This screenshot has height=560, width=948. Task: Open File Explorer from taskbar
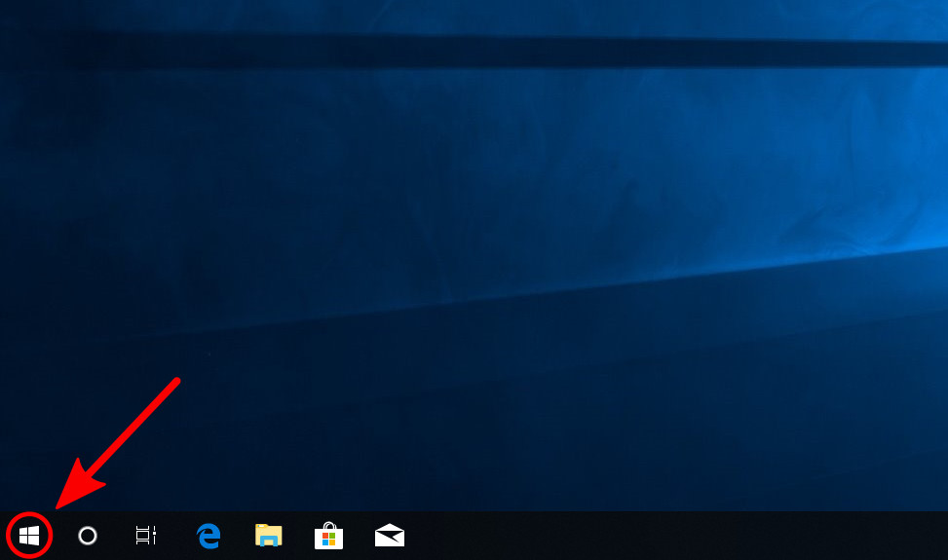click(x=269, y=536)
